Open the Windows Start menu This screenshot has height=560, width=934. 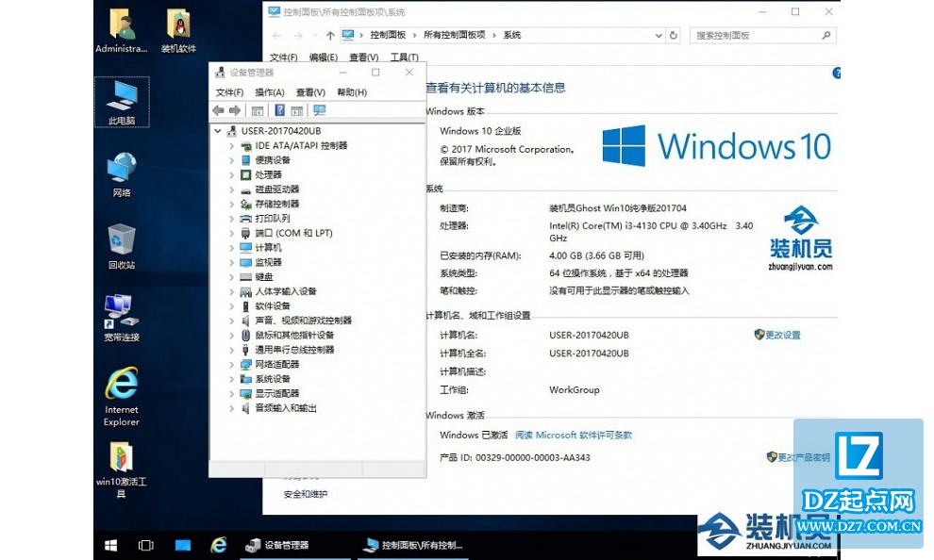pos(110,545)
